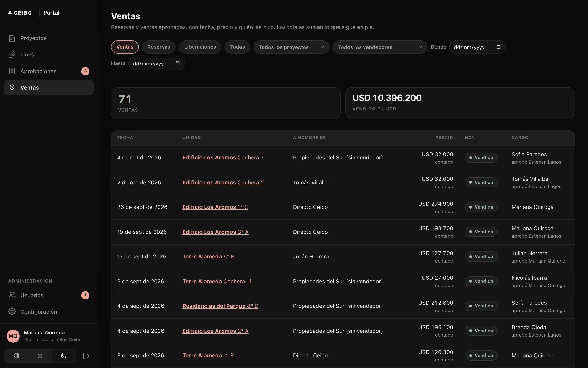Click the Usuarios badge showing 1
This screenshot has width=588, height=368.
tap(85, 295)
